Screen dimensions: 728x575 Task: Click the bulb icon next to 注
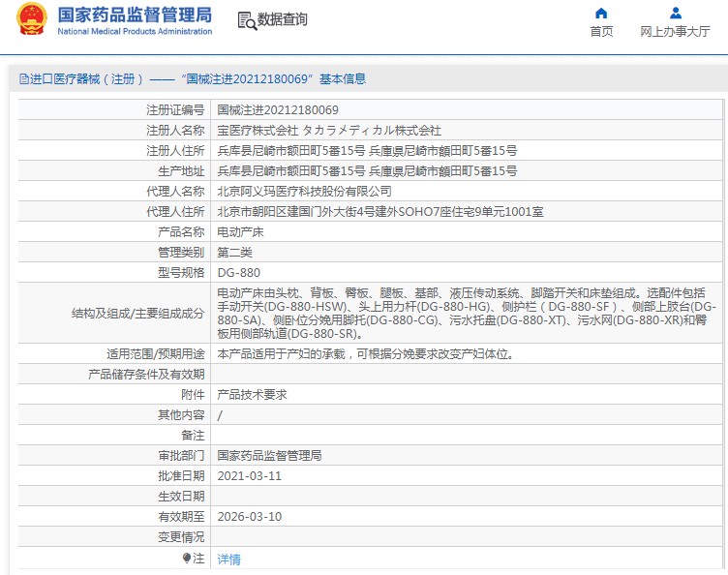[187, 558]
